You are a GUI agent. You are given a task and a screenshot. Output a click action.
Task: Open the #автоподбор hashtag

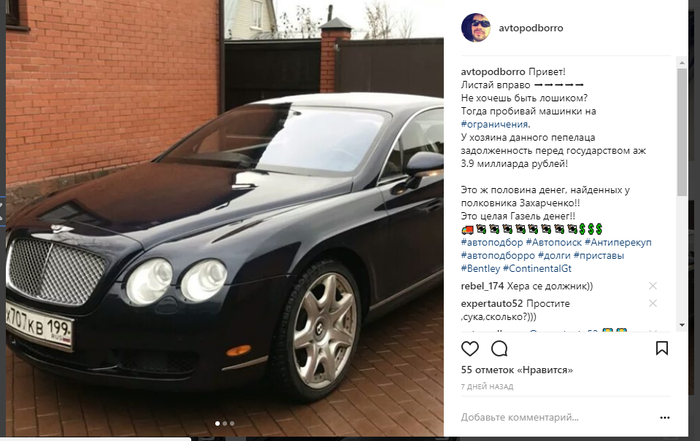click(492, 242)
